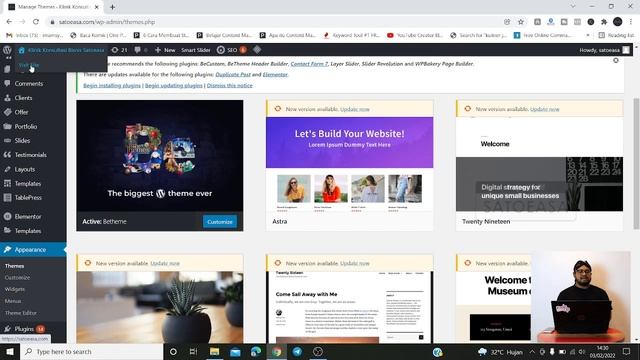Click the Elementor update link
Image resolution: width=640 pixels, height=360 pixels.
[275, 74]
